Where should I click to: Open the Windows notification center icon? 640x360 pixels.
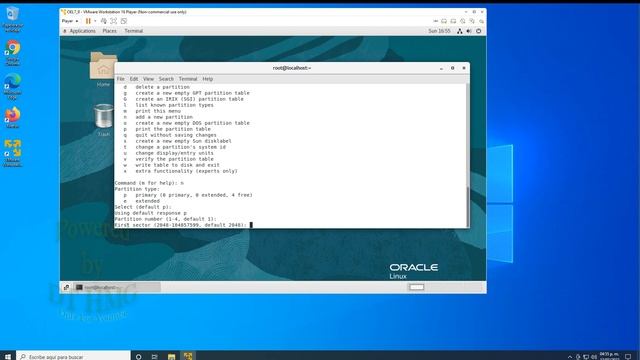628,357
